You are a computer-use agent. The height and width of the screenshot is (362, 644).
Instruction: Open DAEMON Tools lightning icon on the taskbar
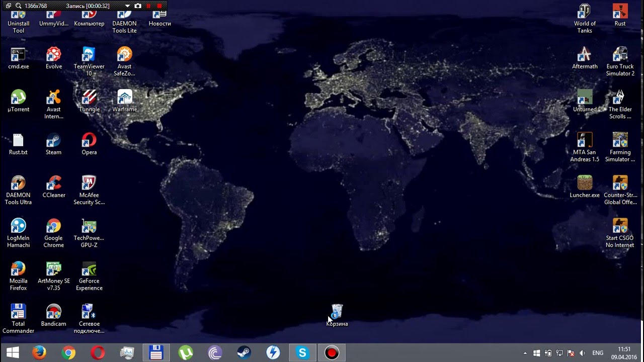click(x=273, y=353)
